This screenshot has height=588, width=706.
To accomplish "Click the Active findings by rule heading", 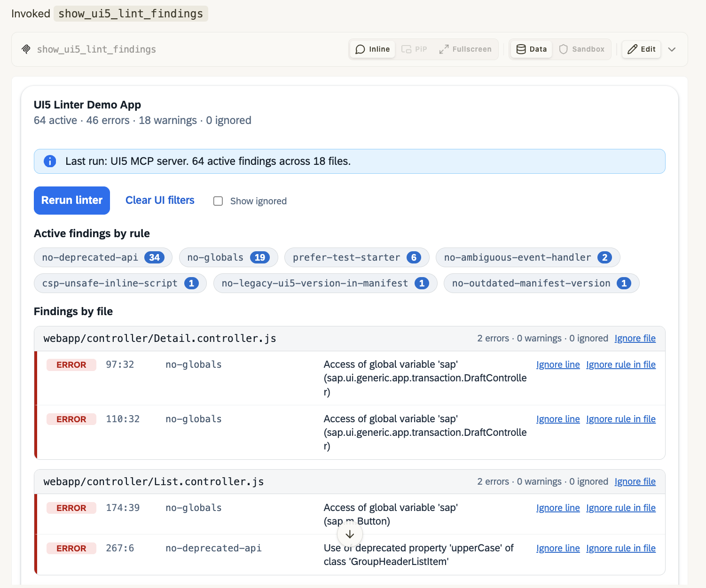I will tap(92, 233).
